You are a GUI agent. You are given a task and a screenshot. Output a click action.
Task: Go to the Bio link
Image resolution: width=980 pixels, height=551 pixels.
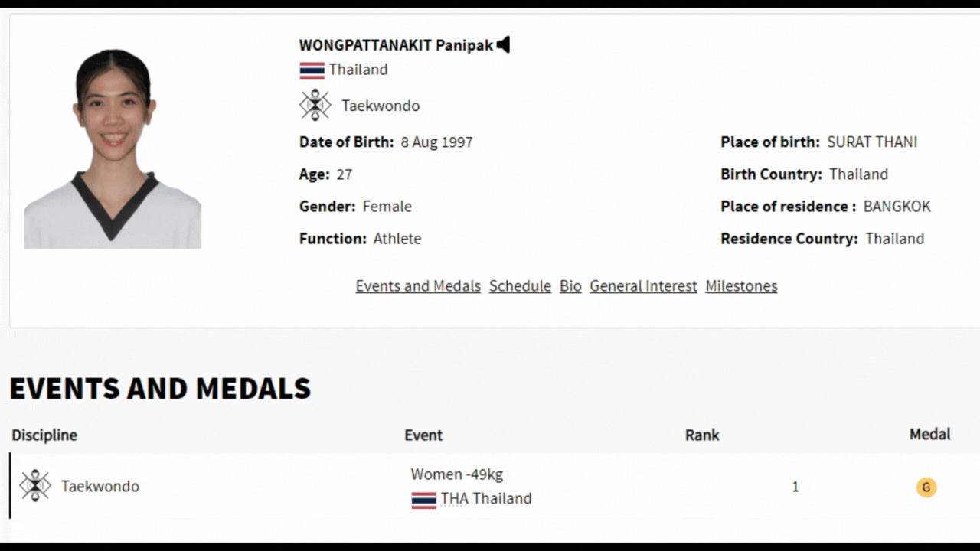pos(570,286)
